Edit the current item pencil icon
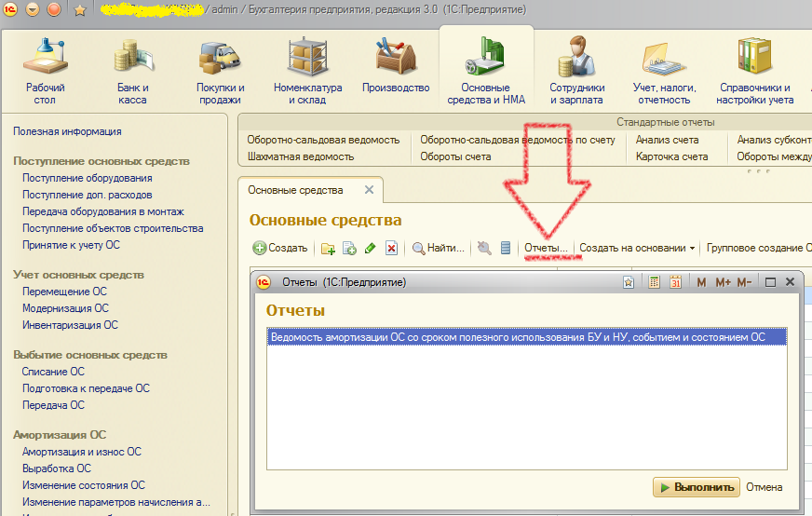812x516 pixels. (x=370, y=249)
